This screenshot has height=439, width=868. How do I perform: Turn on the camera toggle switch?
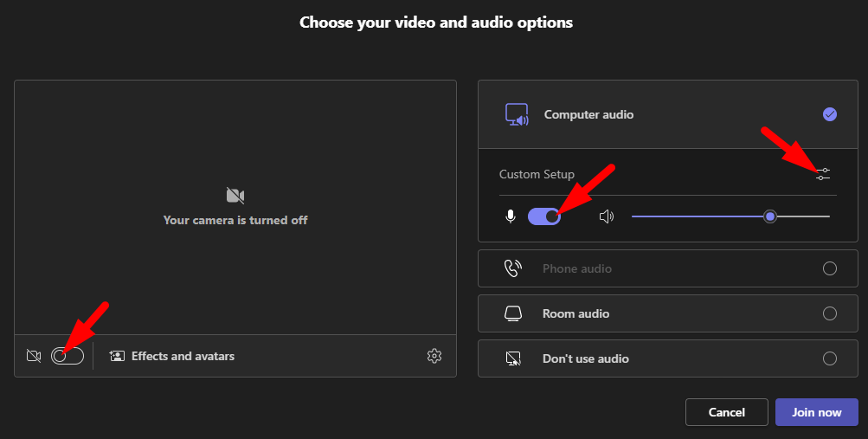click(x=68, y=355)
